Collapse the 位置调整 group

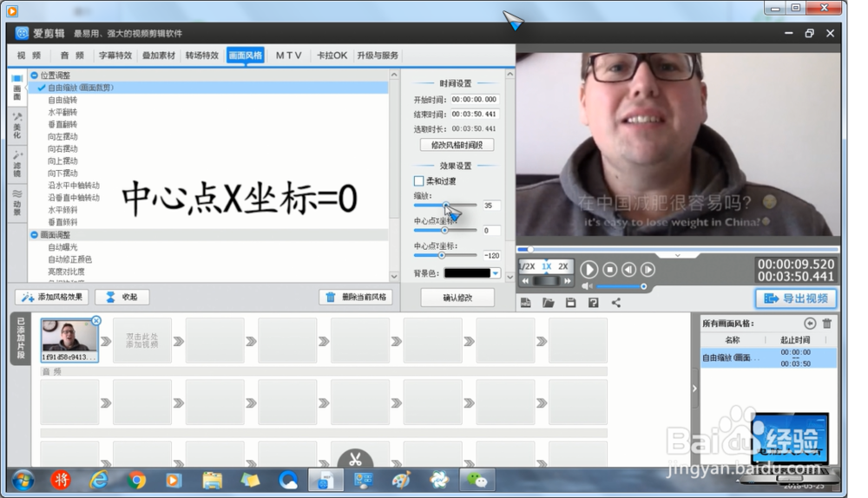(35, 75)
